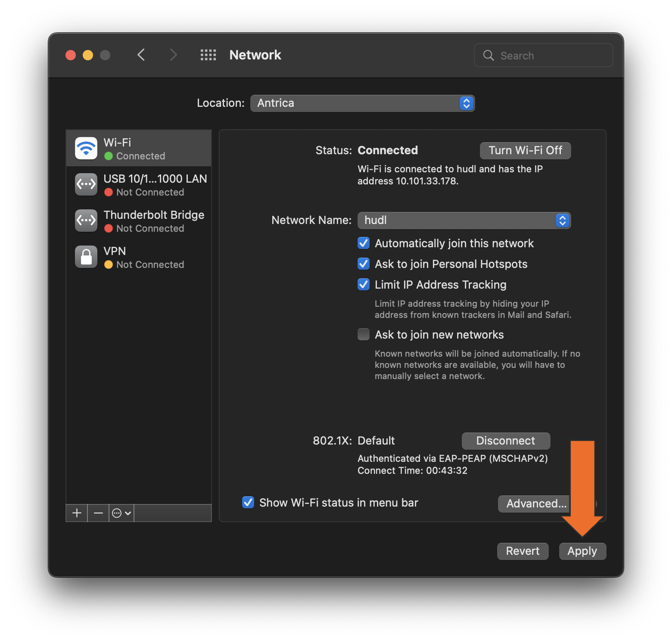Apply the network changes
The height and width of the screenshot is (641, 672).
tap(582, 551)
